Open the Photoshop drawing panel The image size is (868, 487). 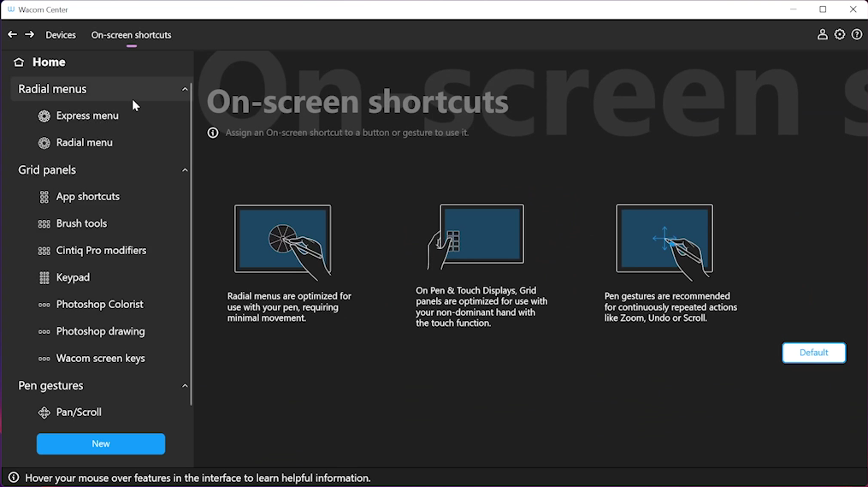click(x=101, y=332)
